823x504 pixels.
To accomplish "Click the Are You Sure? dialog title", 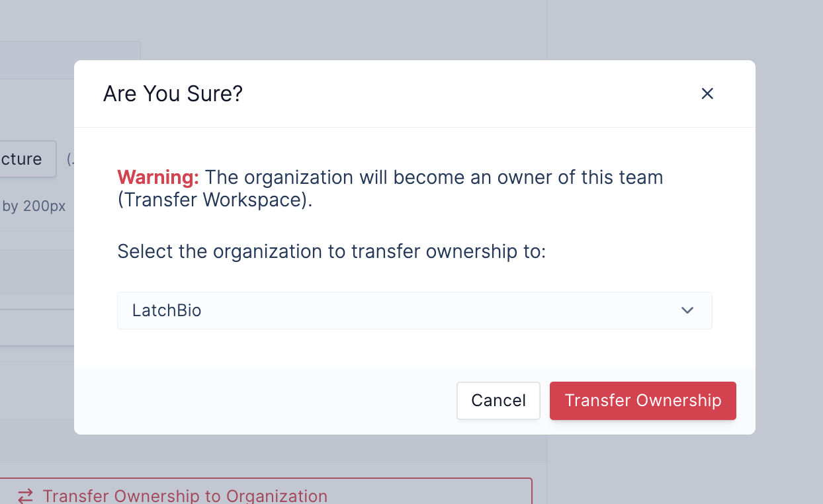I will coord(173,94).
